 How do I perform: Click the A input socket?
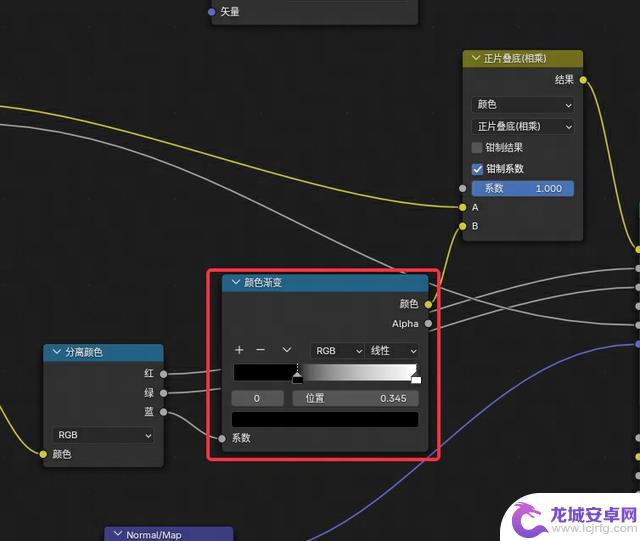(x=462, y=207)
